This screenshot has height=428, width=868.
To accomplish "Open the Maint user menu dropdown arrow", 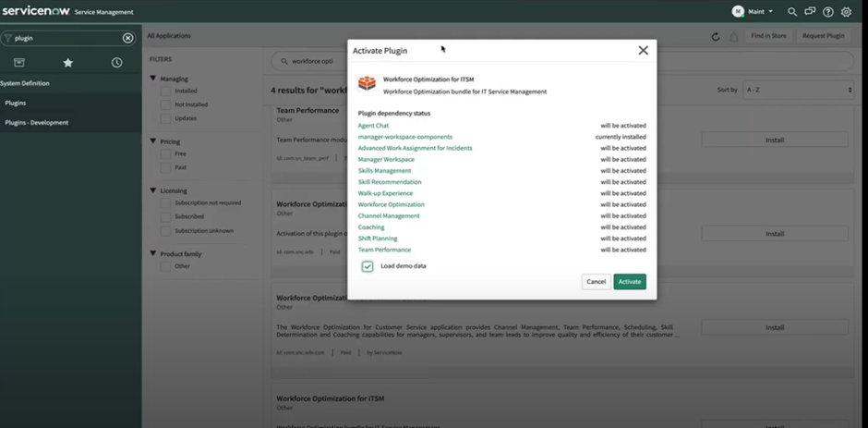I will point(770,12).
